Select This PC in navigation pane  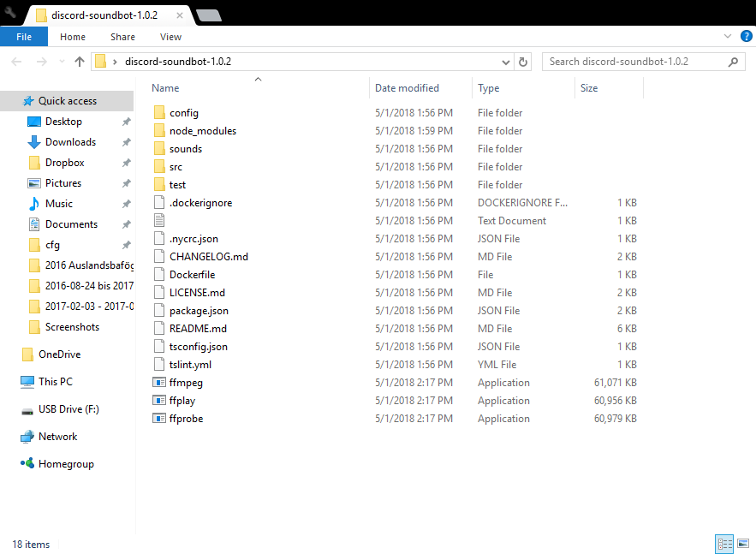(x=56, y=382)
